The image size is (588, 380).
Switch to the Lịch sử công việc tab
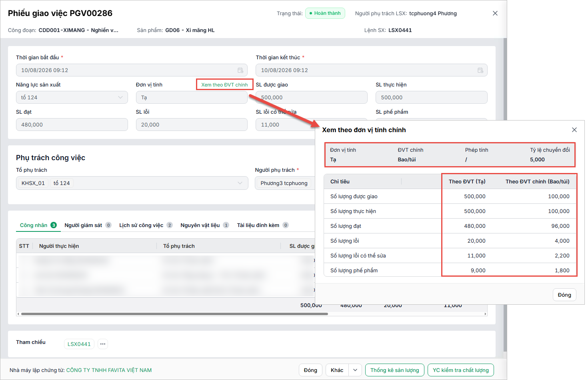click(x=146, y=225)
